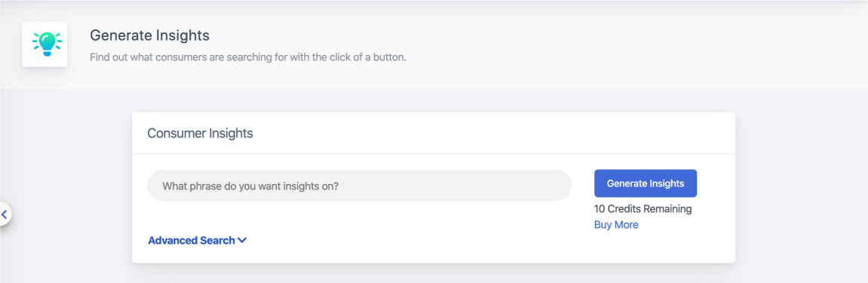Click the word 'Insights' in the card header
The height and width of the screenshot is (283, 868).
point(231,134)
